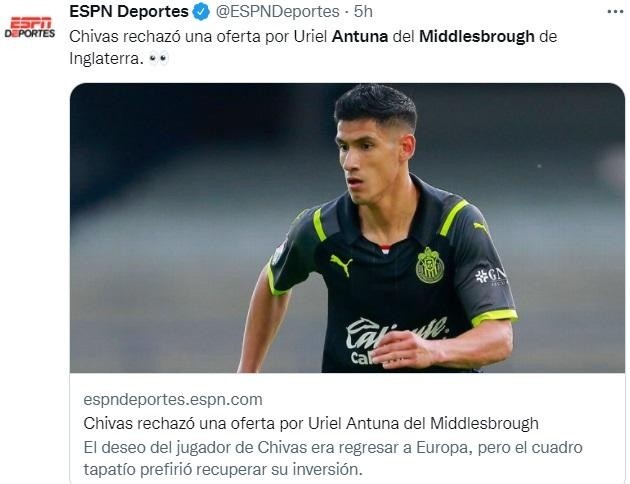Open the @ESPNDeportes handle link

pyautogui.click(x=277, y=12)
